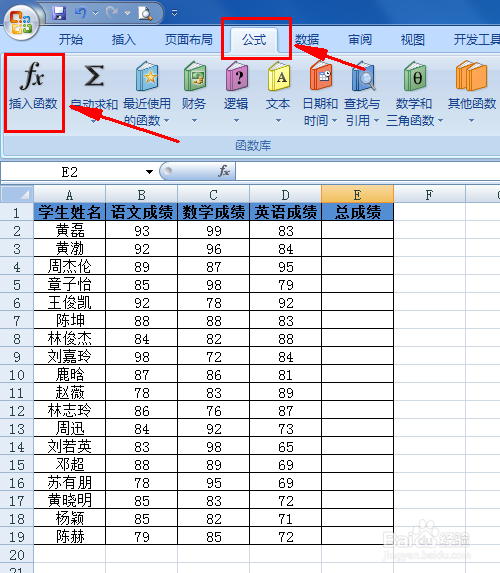Expand the 财务 dropdown arrow
500x573 pixels.
click(x=194, y=120)
